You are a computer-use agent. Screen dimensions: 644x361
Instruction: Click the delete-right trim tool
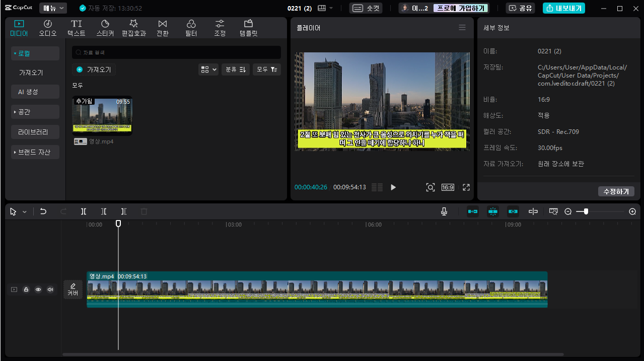tap(124, 212)
